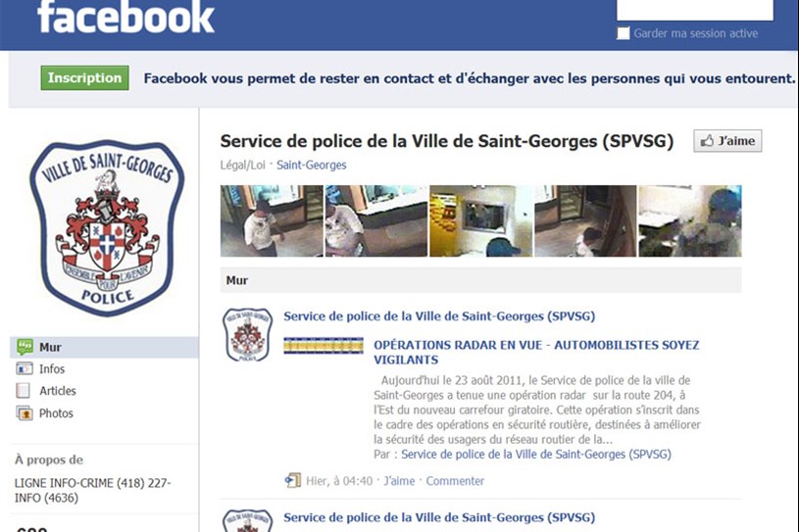Click the green Inscription button
The width and height of the screenshot is (799, 532).
point(84,78)
